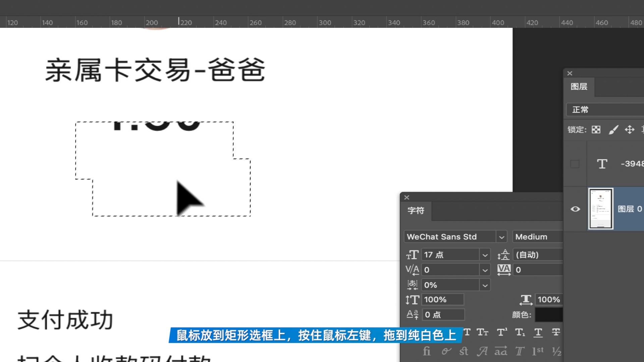Viewport: 644px width, 362px height.
Task: Click the text color swatch
Action: 549,315
